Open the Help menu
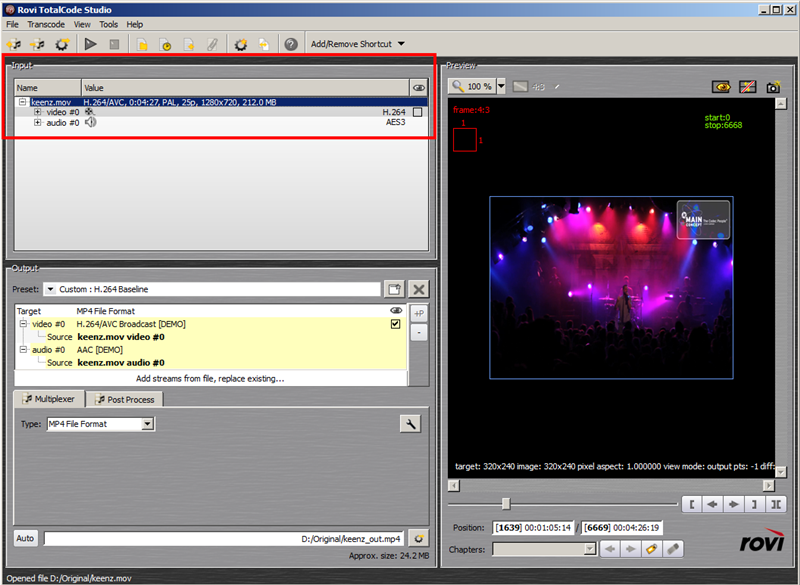This screenshot has height=585, width=800. click(135, 24)
